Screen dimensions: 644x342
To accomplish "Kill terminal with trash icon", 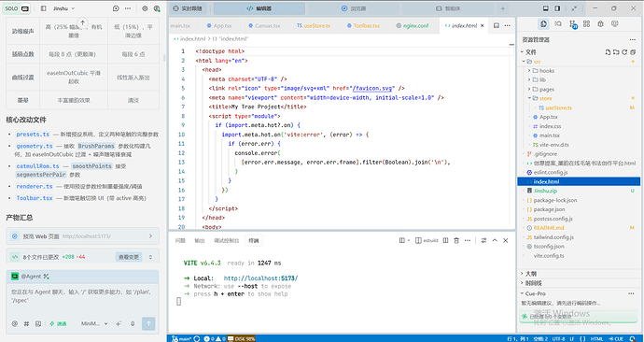I will point(455,240).
